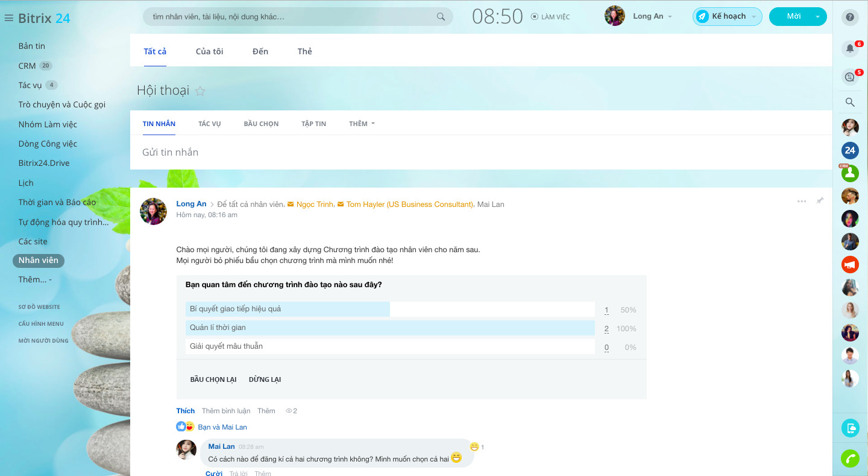Open the green phone call button
Viewport: 868px width, 476px height.
pos(850,459)
